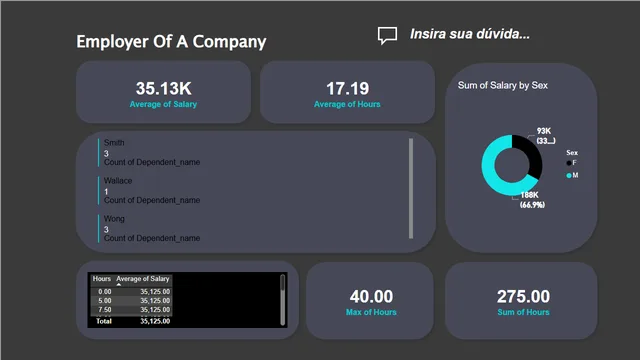Click the 93K data label

coord(546,136)
